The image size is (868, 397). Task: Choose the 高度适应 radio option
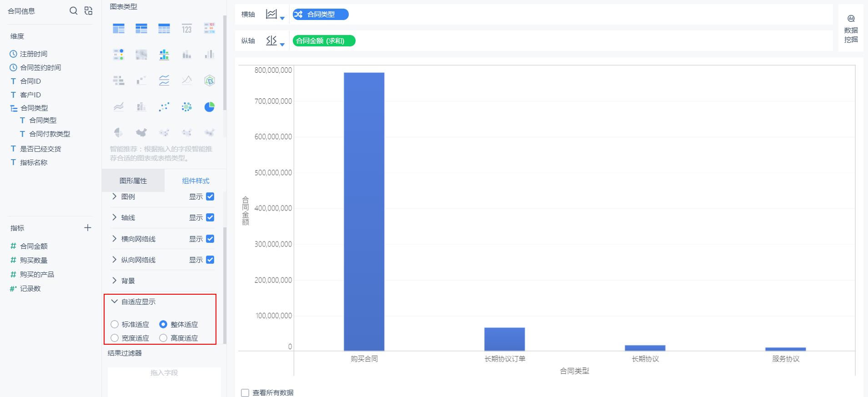[x=163, y=338]
